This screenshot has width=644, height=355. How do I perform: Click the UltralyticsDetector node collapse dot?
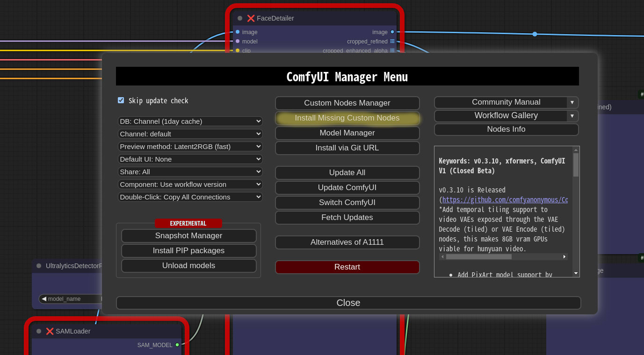click(x=39, y=266)
